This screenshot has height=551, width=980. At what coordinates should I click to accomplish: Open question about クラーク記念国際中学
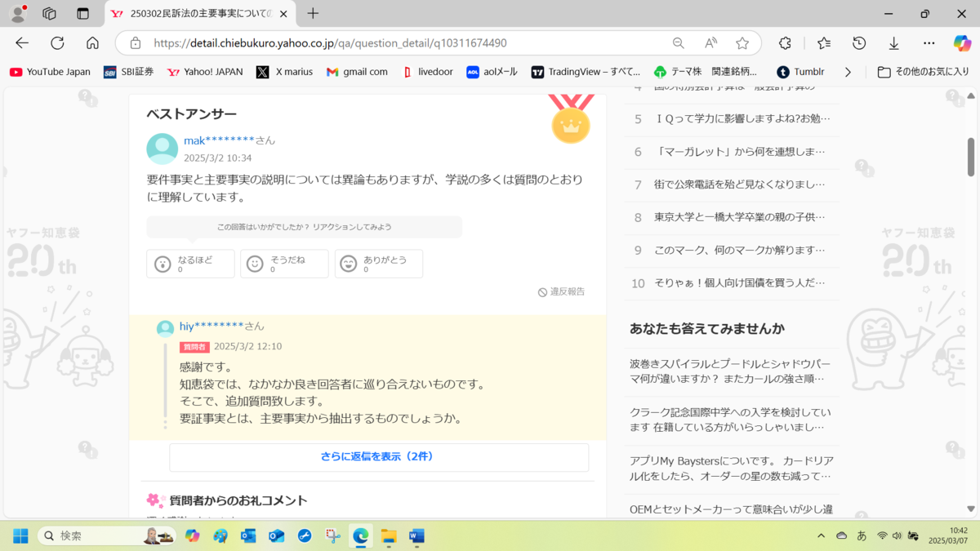[731, 420]
